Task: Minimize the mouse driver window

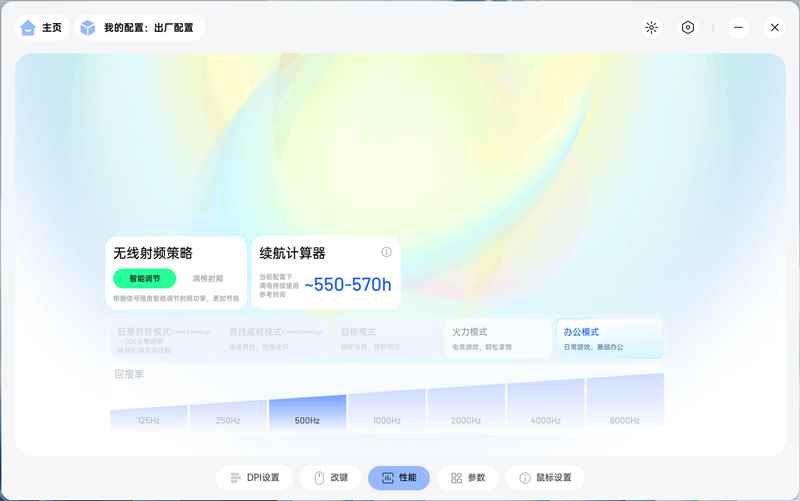Action: (738, 28)
